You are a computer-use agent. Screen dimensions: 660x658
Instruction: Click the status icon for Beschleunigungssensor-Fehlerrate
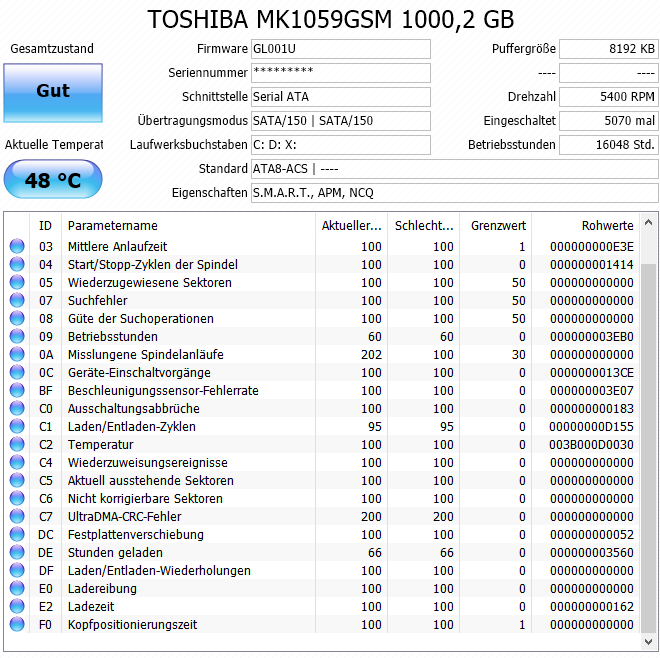tap(17, 390)
